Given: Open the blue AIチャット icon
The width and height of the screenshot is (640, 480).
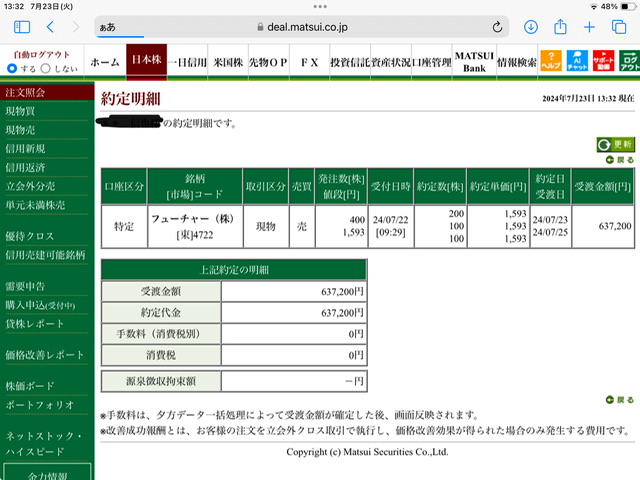Looking at the screenshot, I should pos(577,61).
